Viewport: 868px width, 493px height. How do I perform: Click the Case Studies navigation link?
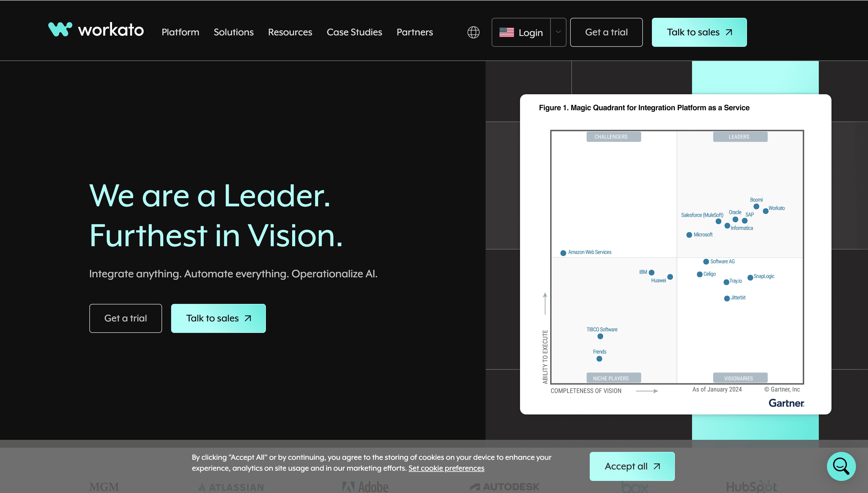(x=355, y=32)
